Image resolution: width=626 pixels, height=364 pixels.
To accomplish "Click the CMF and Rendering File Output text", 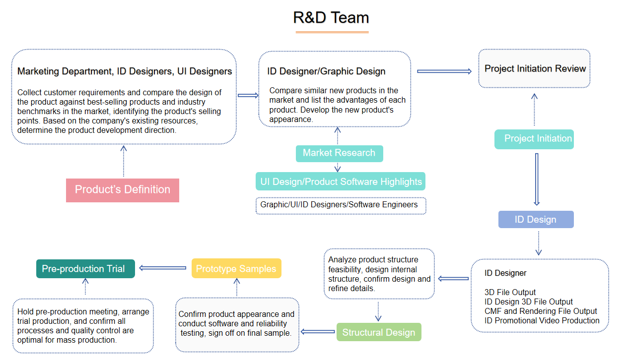I will click(541, 311).
